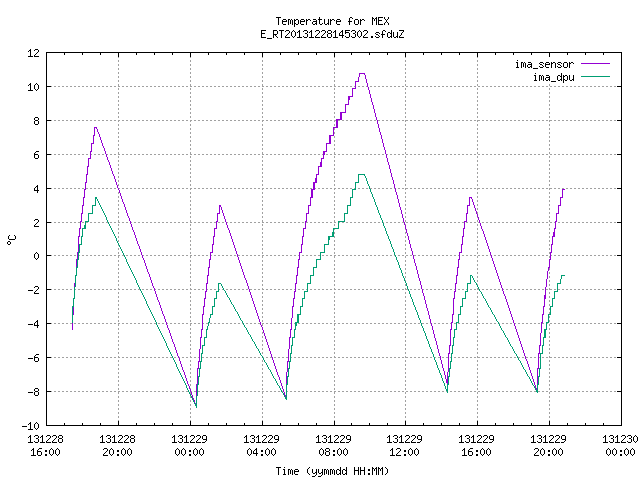Click the y-axis label 4
Image resolution: width=640 pixels, height=480 pixels.
[37, 189]
